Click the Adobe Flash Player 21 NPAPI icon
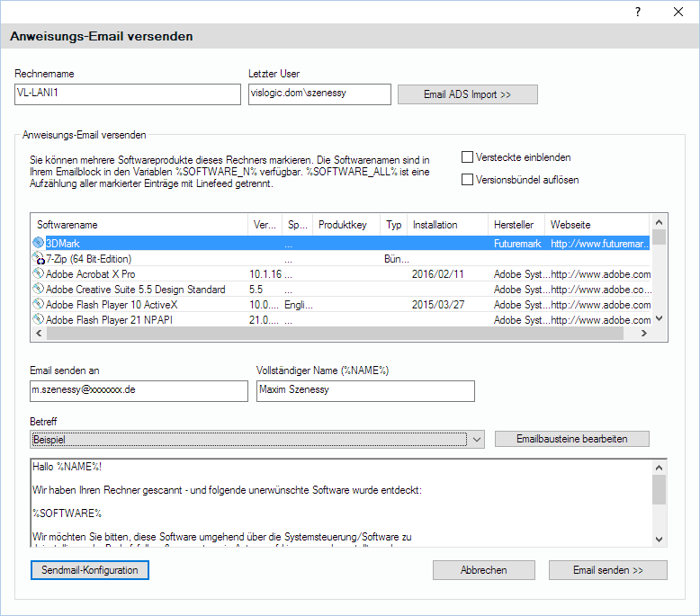Image resolution: width=700 pixels, height=616 pixels. [x=39, y=319]
